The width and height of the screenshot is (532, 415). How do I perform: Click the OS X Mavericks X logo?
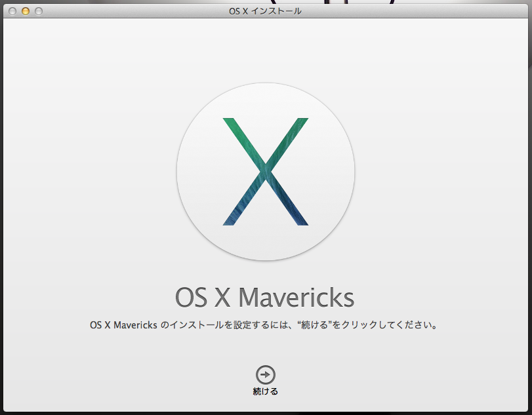(266, 172)
